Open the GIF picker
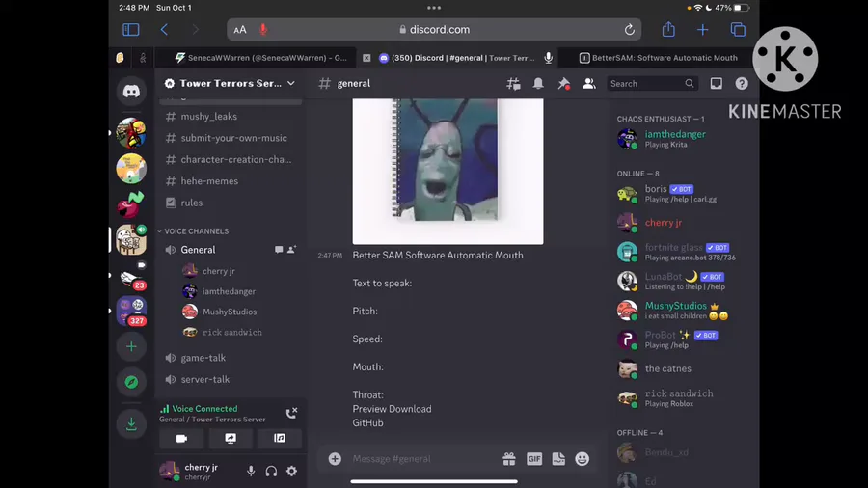 coord(534,459)
